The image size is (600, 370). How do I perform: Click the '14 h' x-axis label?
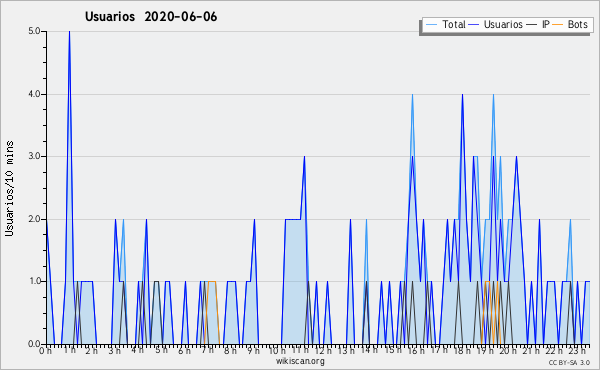click(369, 350)
